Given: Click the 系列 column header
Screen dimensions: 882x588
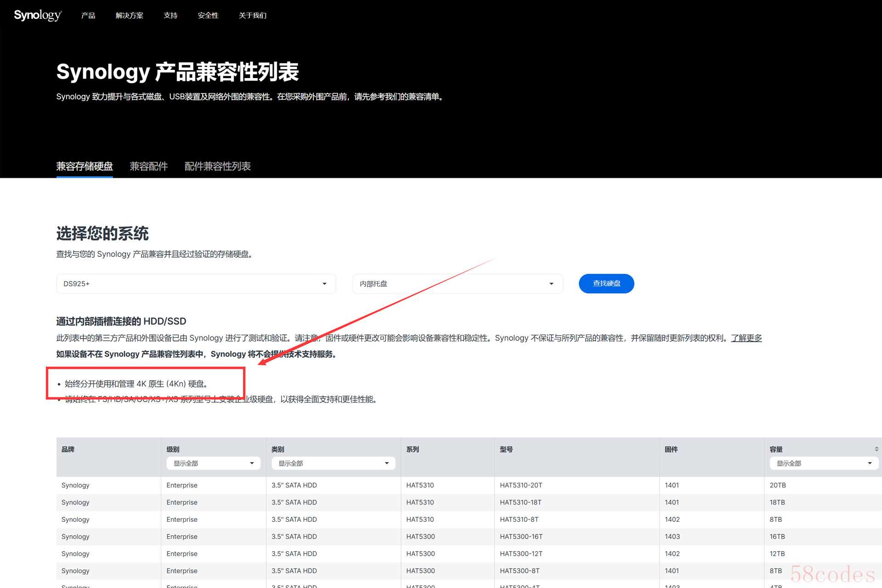Looking at the screenshot, I should point(413,449).
